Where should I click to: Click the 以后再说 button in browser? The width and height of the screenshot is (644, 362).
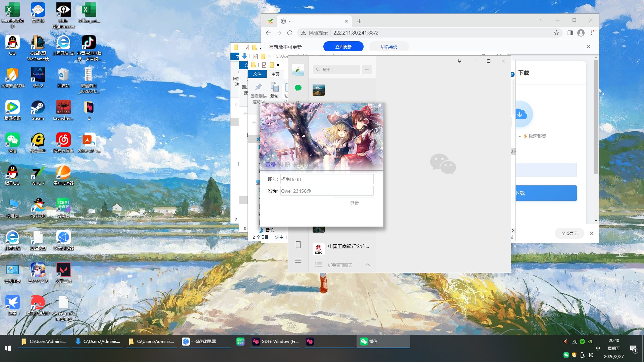pyautogui.click(x=389, y=47)
